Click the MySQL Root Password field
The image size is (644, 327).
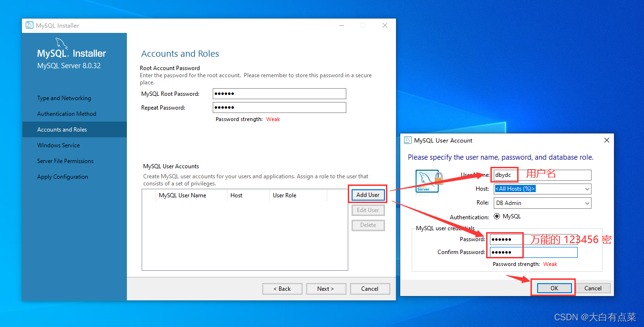pos(280,94)
